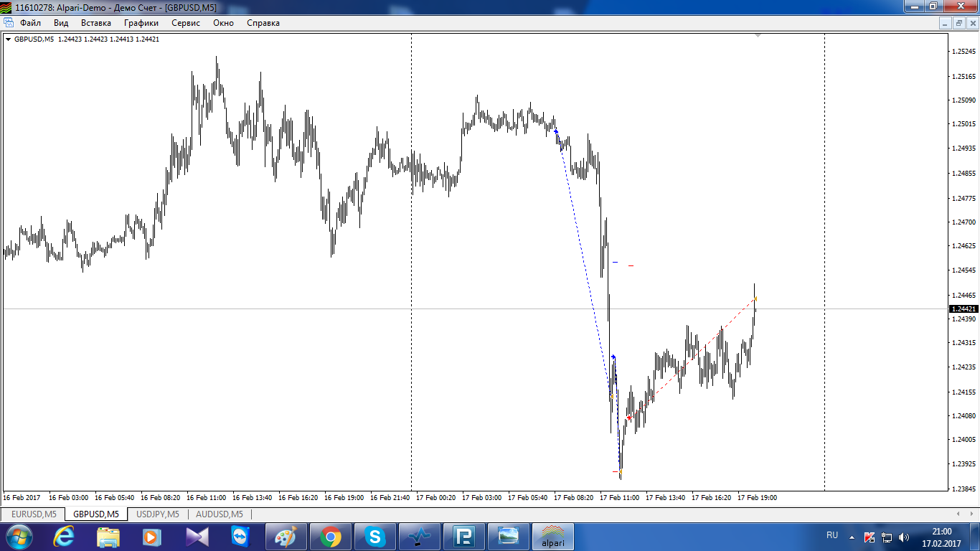Open the Справка menu

(x=263, y=23)
